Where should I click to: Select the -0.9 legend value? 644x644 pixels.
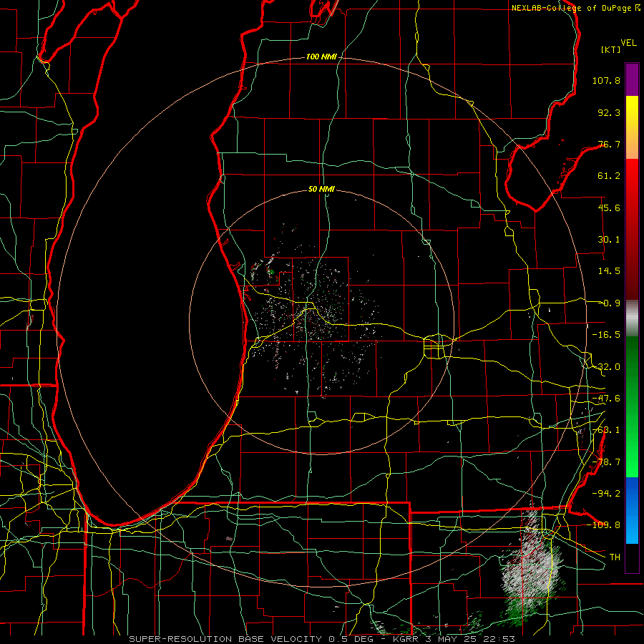tap(609, 303)
